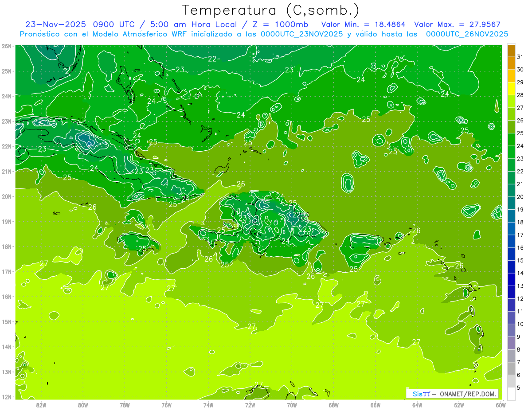This screenshot has height=411, width=532.
Task: Click the 80W longitude axis label
Action: click(x=83, y=405)
